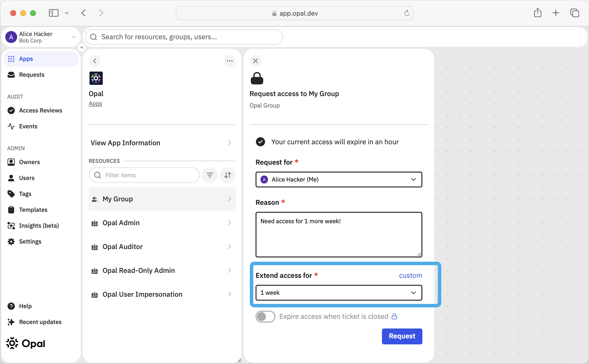Open the Opal Admin resource

(162, 223)
